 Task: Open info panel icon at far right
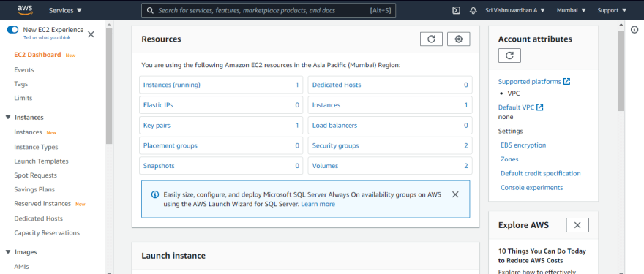[634, 29]
